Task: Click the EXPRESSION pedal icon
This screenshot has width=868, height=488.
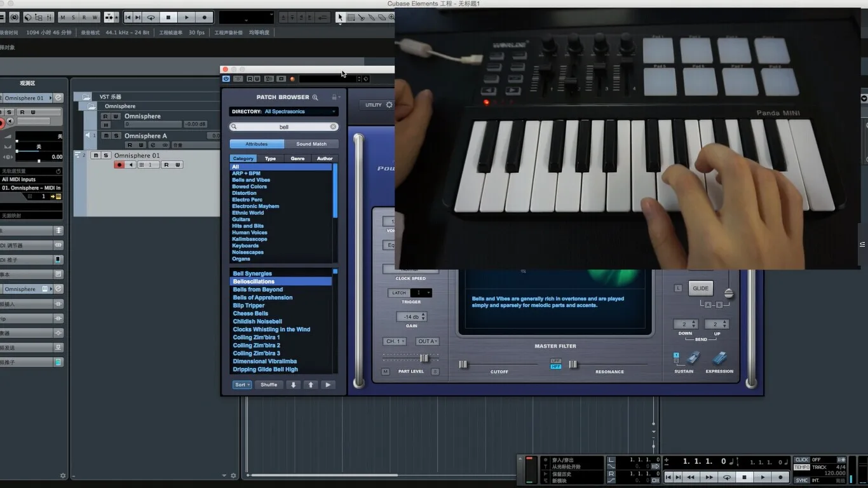Action: [x=719, y=358]
